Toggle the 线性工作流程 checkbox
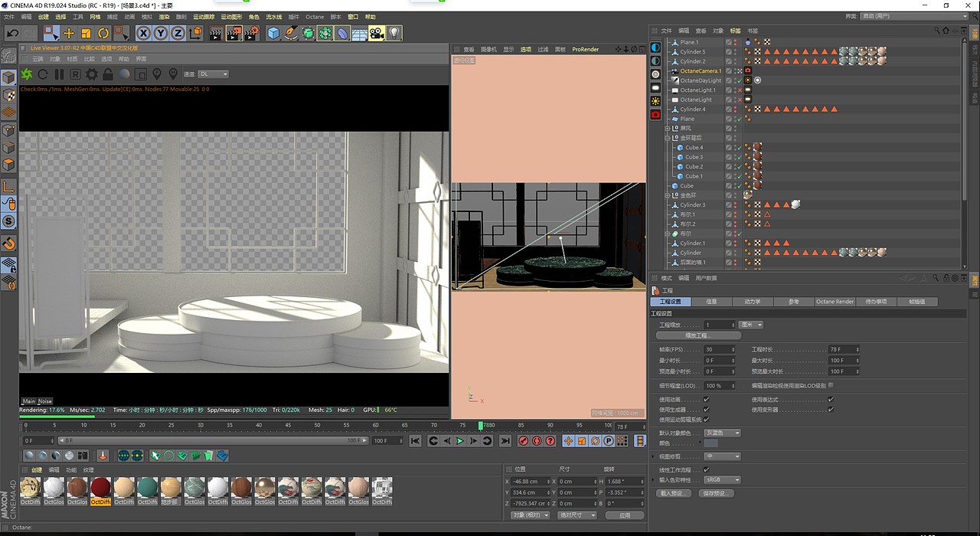The width and height of the screenshot is (980, 536). (706, 469)
